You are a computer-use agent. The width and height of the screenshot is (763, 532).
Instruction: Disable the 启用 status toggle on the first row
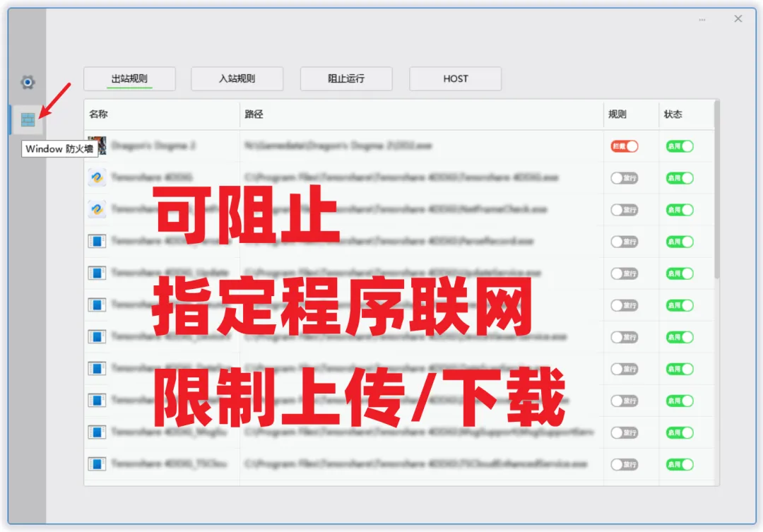[x=678, y=146]
